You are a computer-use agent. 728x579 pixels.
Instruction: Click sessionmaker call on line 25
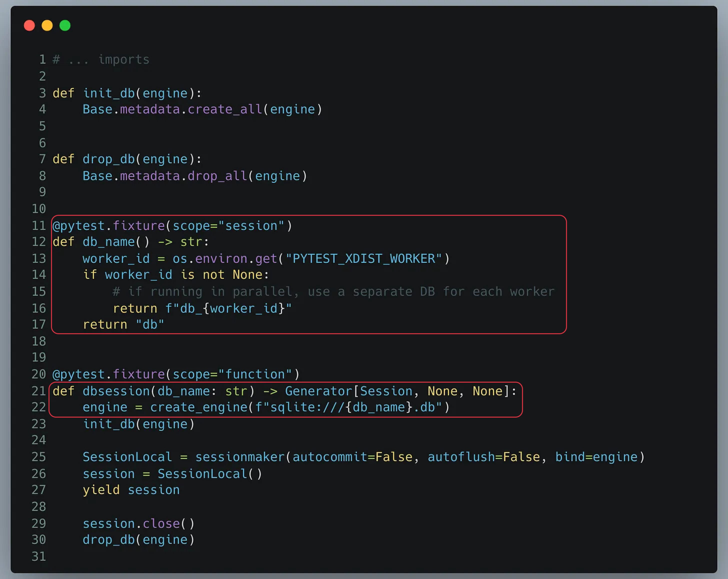240,457
